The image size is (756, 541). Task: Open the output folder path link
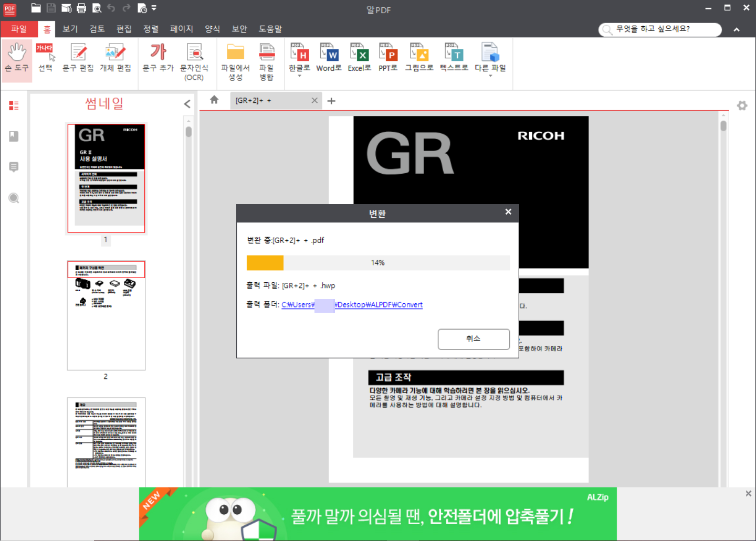pyautogui.click(x=352, y=304)
